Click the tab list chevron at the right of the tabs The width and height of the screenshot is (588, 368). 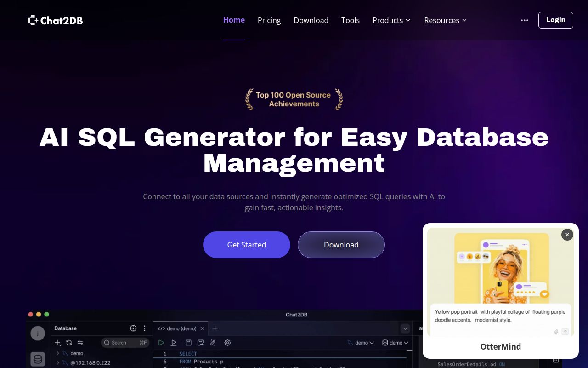pyautogui.click(x=405, y=328)
